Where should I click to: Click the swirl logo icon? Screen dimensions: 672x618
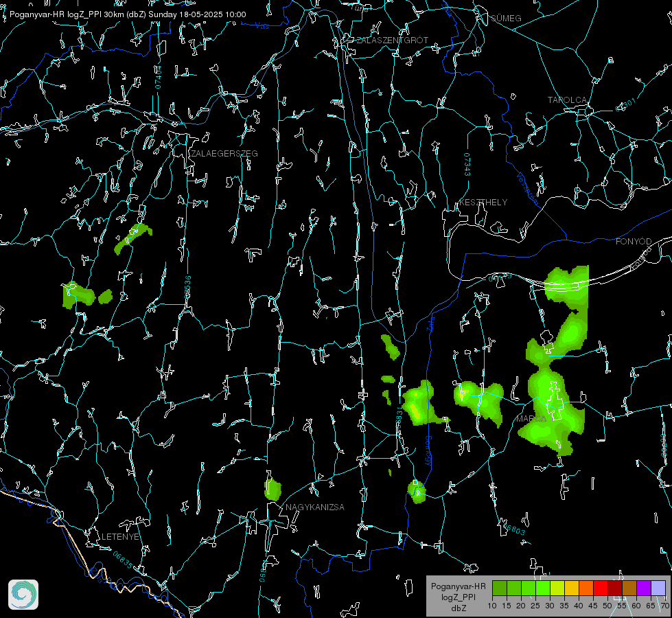click(x=23, y=595)
